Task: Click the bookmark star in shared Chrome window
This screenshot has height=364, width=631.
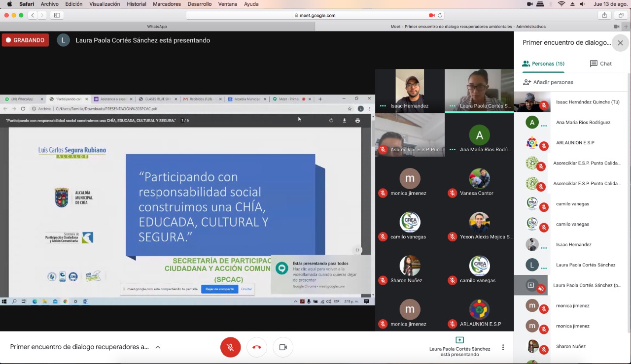Action: [x=350, y=109]
